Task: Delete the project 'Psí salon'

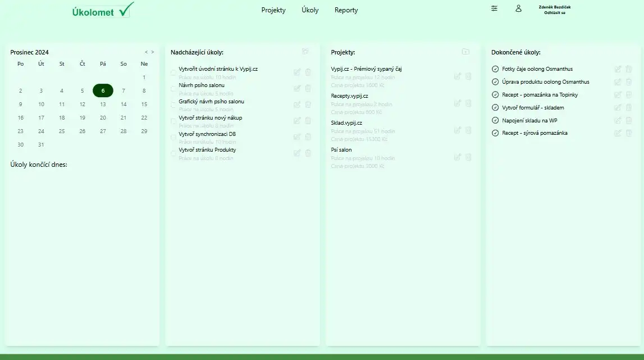Action: pos(468,157)
